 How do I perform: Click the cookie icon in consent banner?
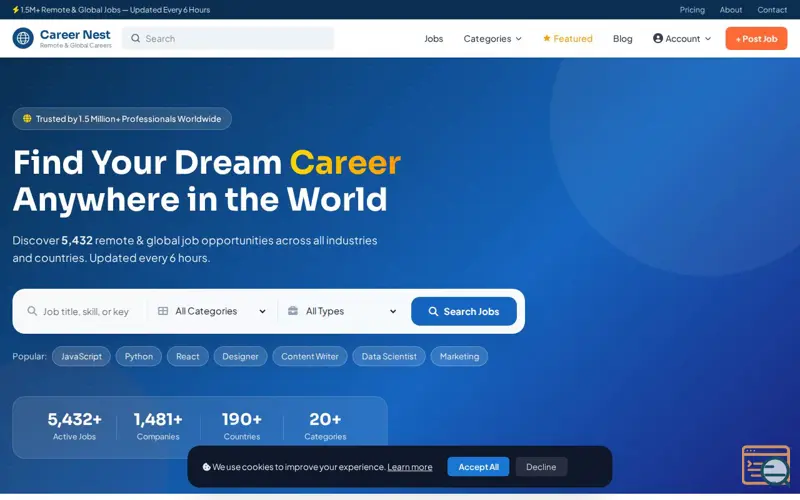coord(206,467)
